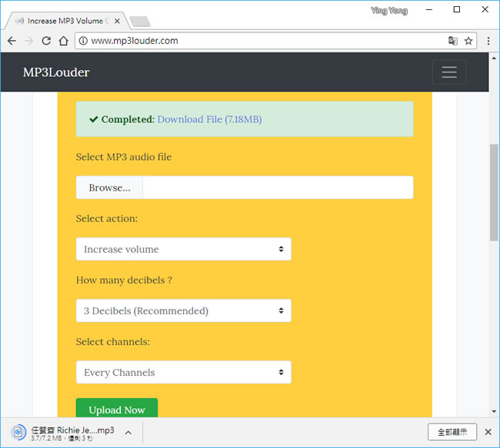Image resolution: width=500 pixels, height=448 pixels.
Task: Expand download item options chevron
Action: [128, 433]
